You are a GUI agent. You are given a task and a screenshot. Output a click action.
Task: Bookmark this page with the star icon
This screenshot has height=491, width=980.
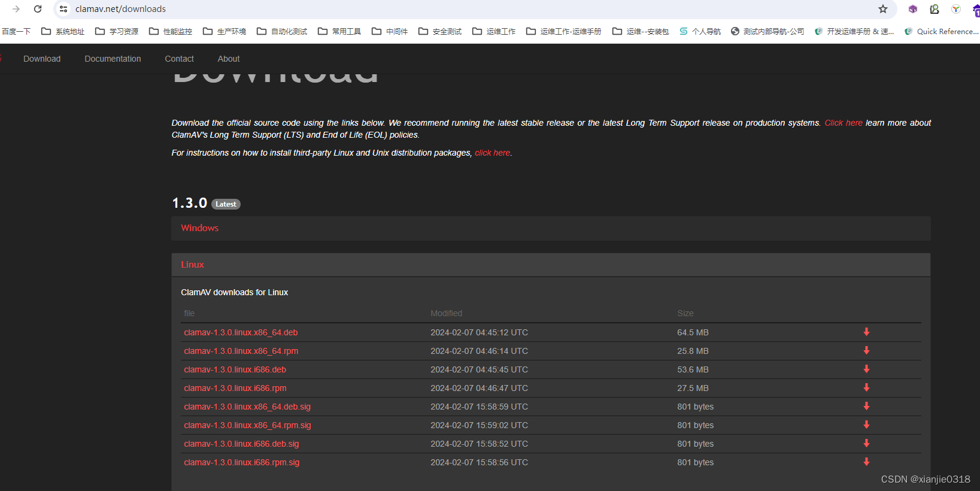click(883, 9)
